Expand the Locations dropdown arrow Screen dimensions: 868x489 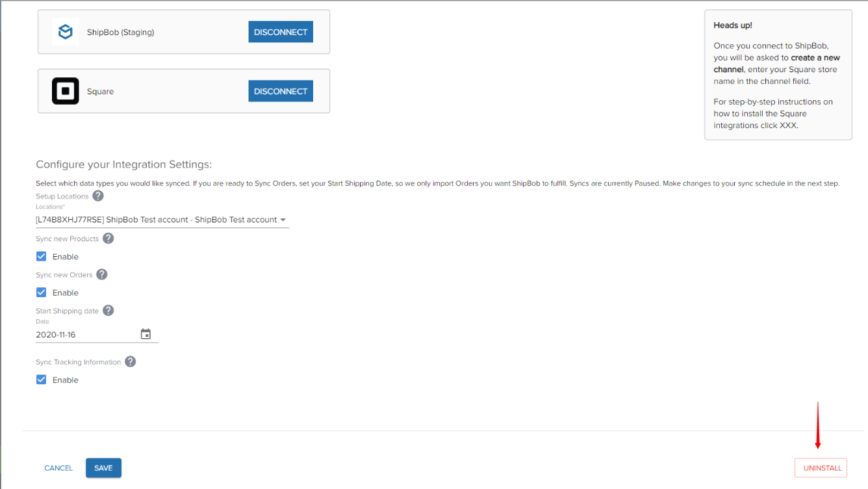[x=283, y=220]
